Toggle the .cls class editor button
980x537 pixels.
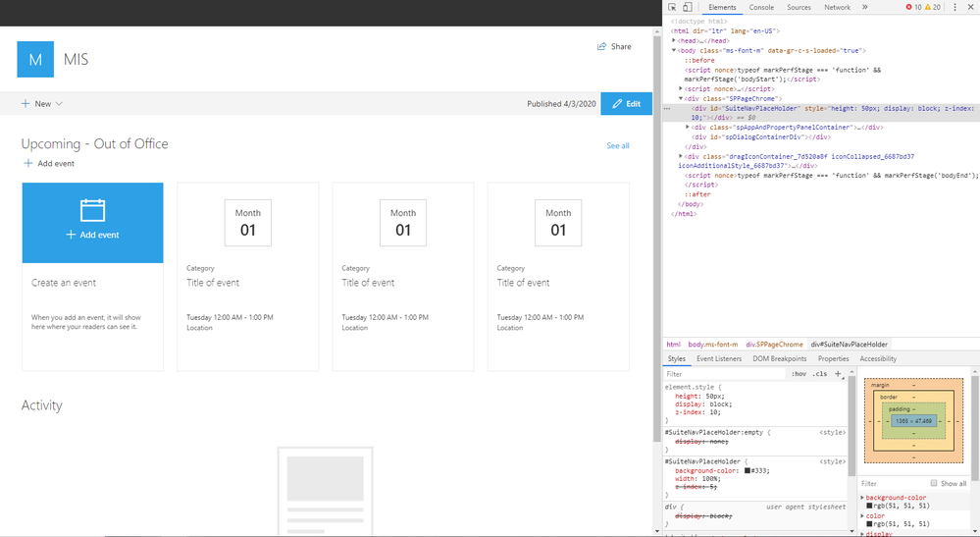click(819, 374)
